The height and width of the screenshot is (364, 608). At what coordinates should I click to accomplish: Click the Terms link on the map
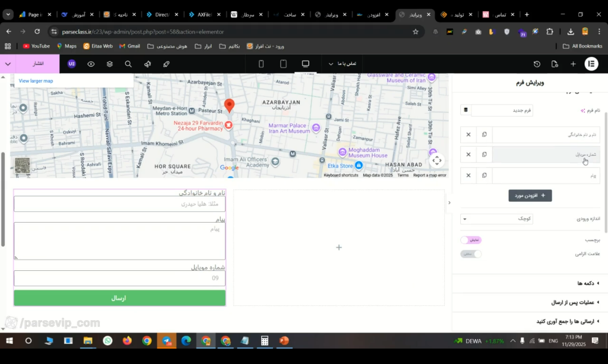click(403, 175)
